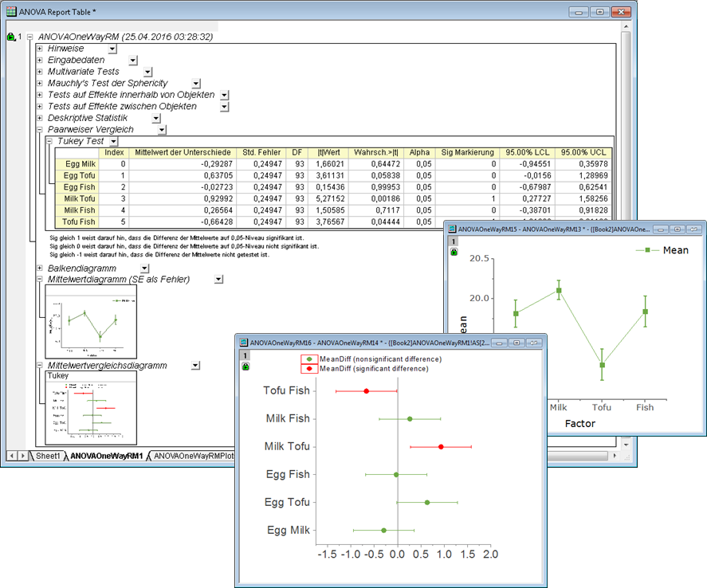Open the Hinweise dropdown arrow menu
This screenshot has height=588, width=707.
[112, 49]
